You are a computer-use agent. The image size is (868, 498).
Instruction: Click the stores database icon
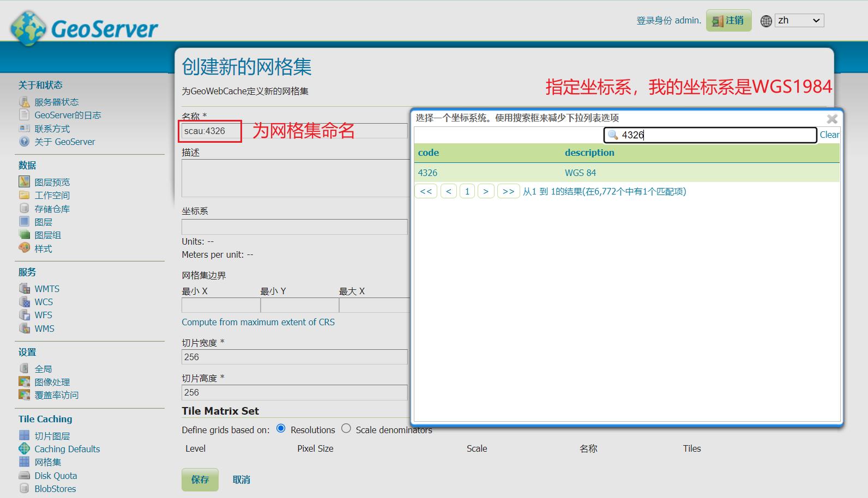pos(25,209)
